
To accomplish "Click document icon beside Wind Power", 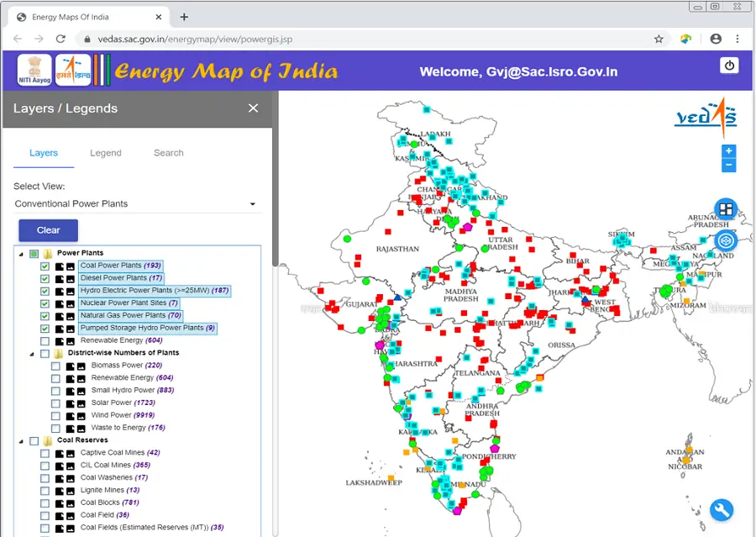I will coord(71,416).
